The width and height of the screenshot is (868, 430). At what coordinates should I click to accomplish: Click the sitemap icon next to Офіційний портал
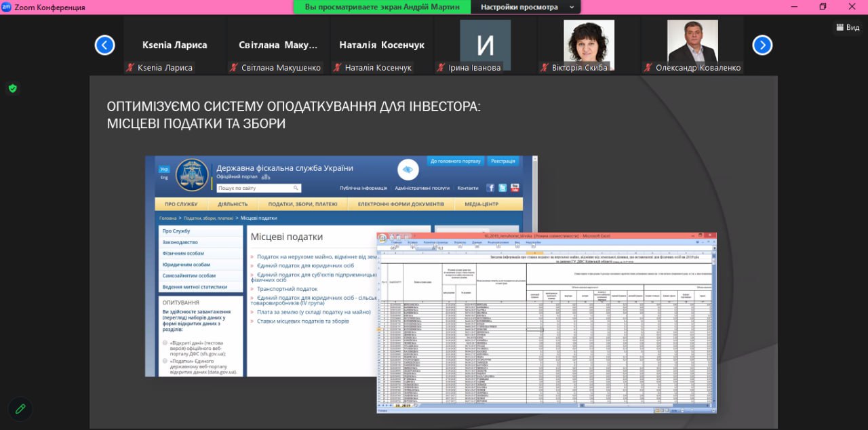coord(266,177)
